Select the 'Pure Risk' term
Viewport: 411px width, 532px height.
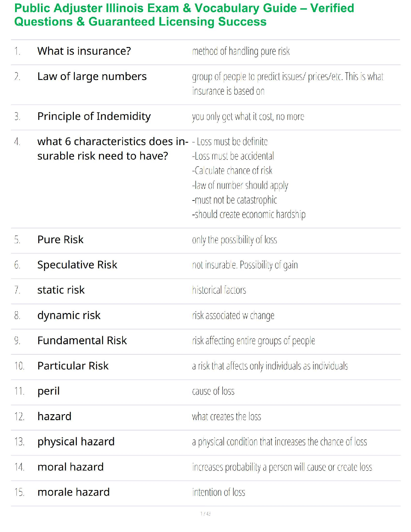[x=60, y=239]
